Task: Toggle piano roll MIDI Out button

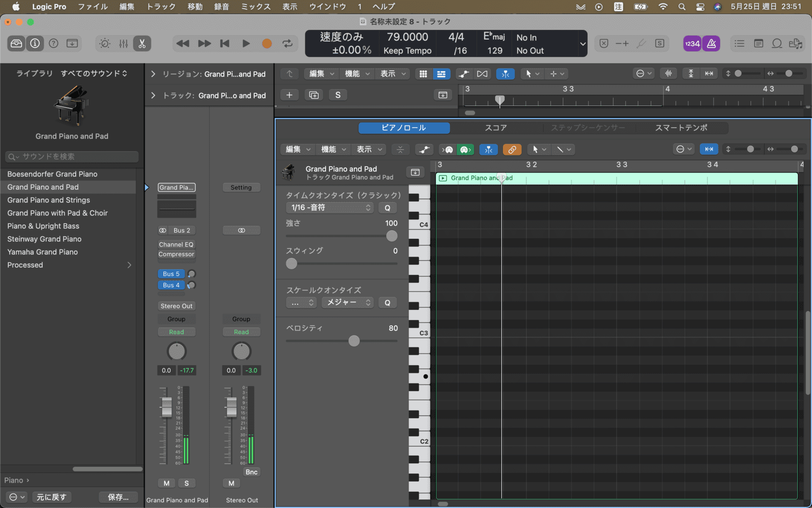Action: [x=465, y=149]
